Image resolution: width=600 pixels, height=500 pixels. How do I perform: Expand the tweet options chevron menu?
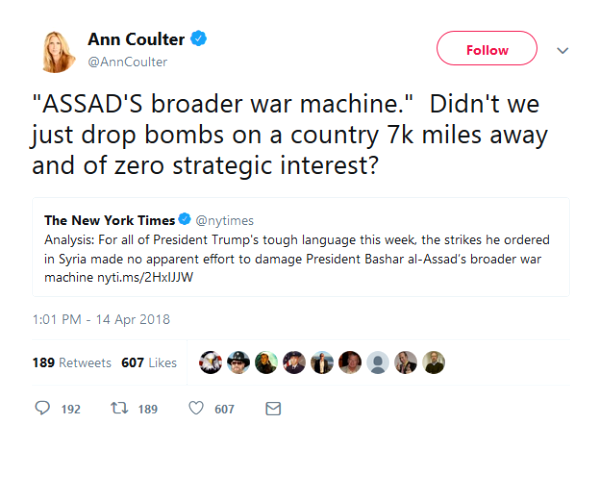[561, 49]
